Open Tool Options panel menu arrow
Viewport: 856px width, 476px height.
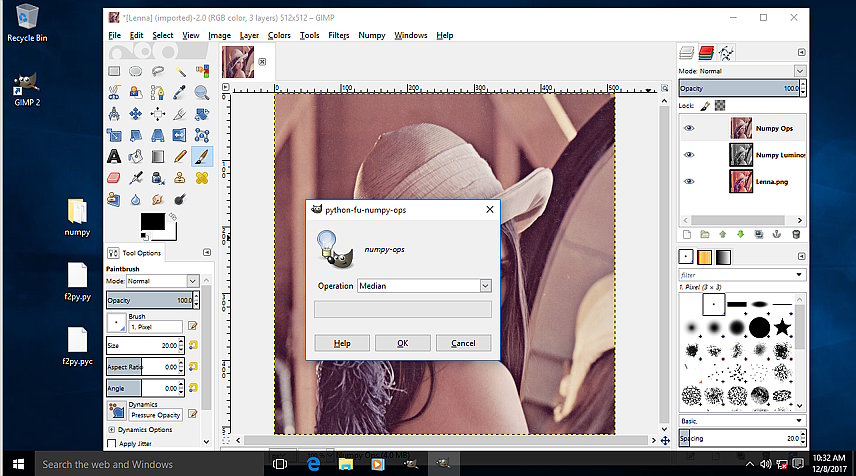[207, 252]
